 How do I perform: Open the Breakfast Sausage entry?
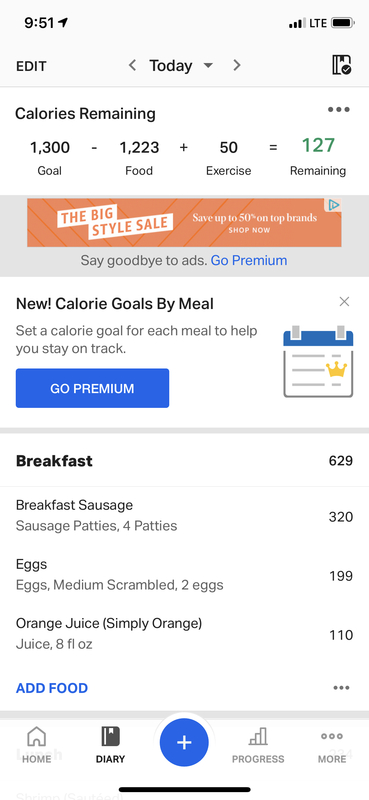click(x=184, y=516)
